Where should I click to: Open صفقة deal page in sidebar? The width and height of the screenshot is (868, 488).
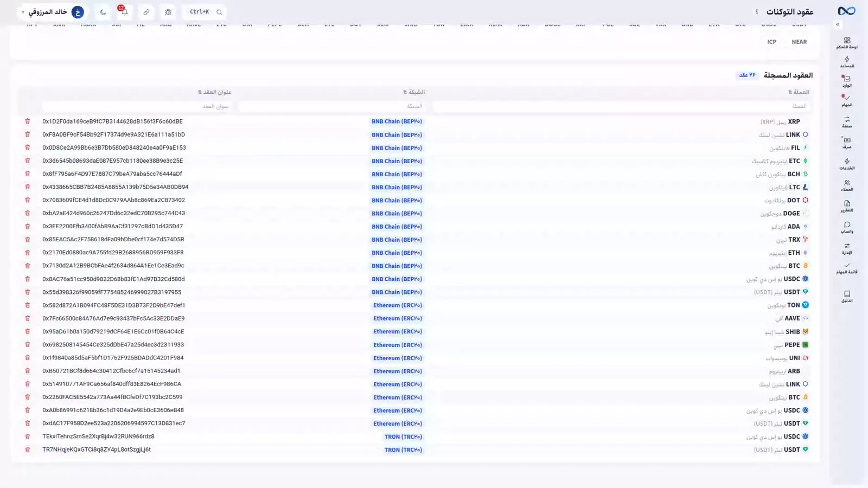coord(847,122)
